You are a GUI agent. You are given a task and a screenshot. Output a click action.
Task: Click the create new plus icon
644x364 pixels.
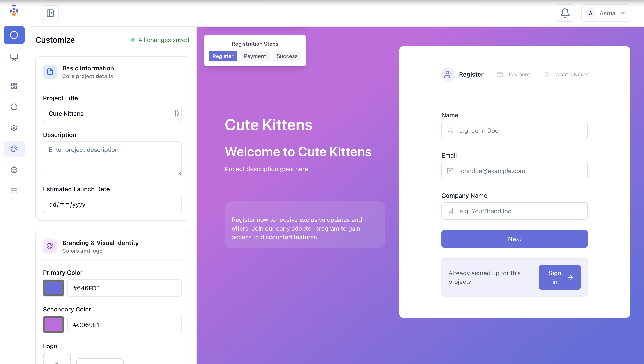click(x=14, y=35)
